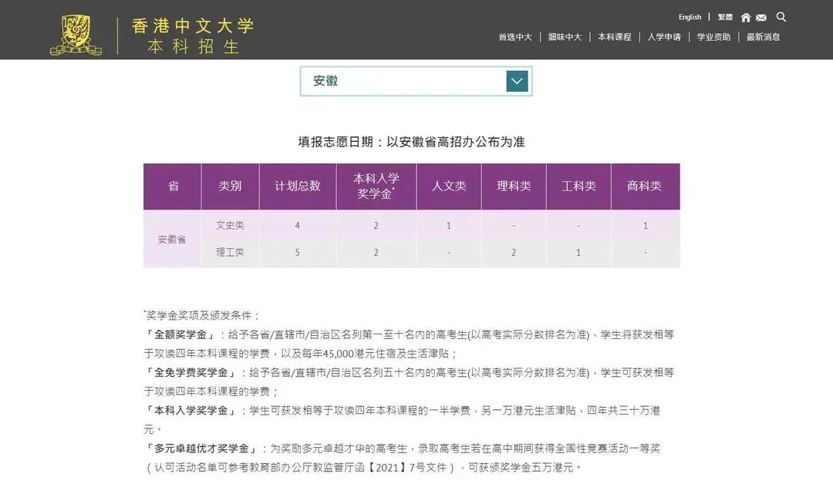This screenshot has width=833, height=504.
Task: Select the 安徽省 table cell
Action: [x=172, y=239]
